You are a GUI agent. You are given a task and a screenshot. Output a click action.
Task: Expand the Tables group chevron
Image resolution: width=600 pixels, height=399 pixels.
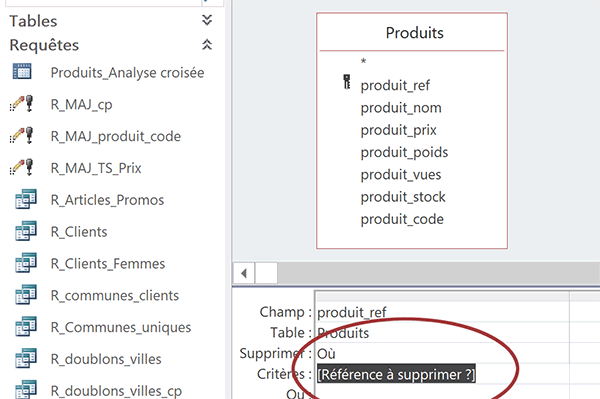(x=207, y=20)
